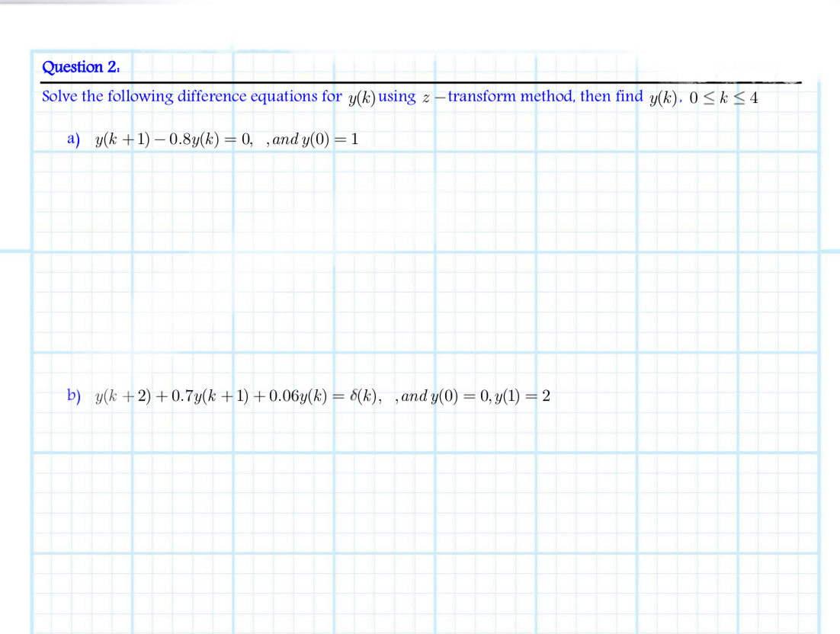
Task: Click the part label b)
Action: tap(74, 395)
